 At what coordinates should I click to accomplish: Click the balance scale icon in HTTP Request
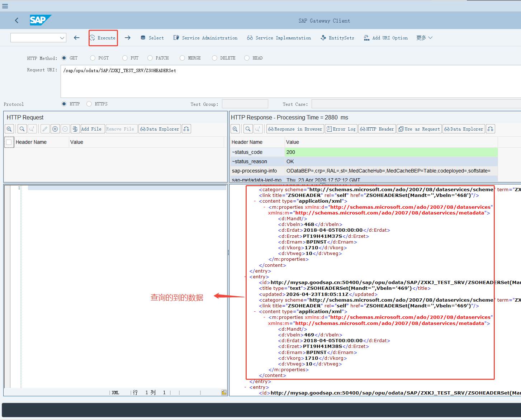[75, 129]
